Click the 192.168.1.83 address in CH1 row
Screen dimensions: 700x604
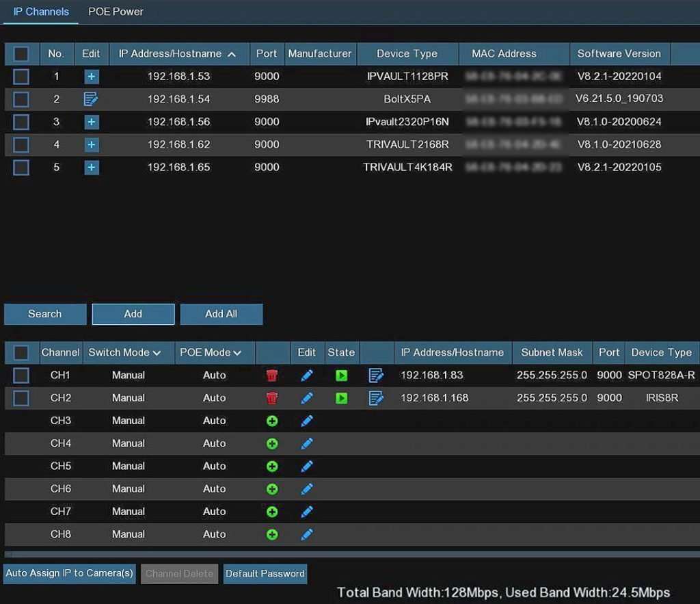[432, 376]
